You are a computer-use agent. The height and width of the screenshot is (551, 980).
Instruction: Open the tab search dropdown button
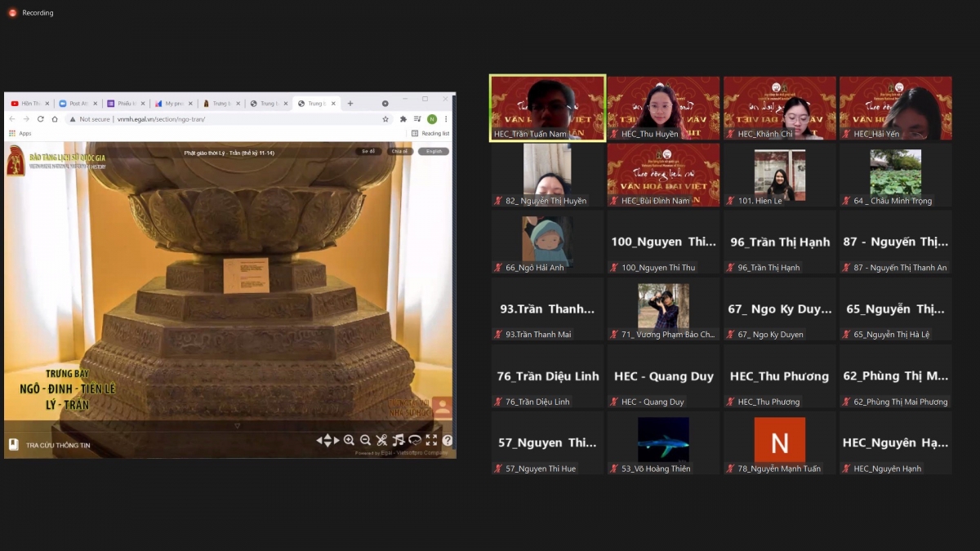coord(385,104)
